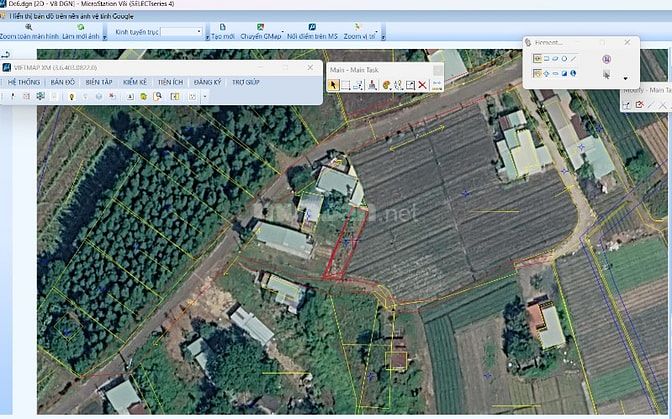672x419 pixels.
Task: Select the Fence (dashed rectangle) tool
Action: tap(345, 85)
